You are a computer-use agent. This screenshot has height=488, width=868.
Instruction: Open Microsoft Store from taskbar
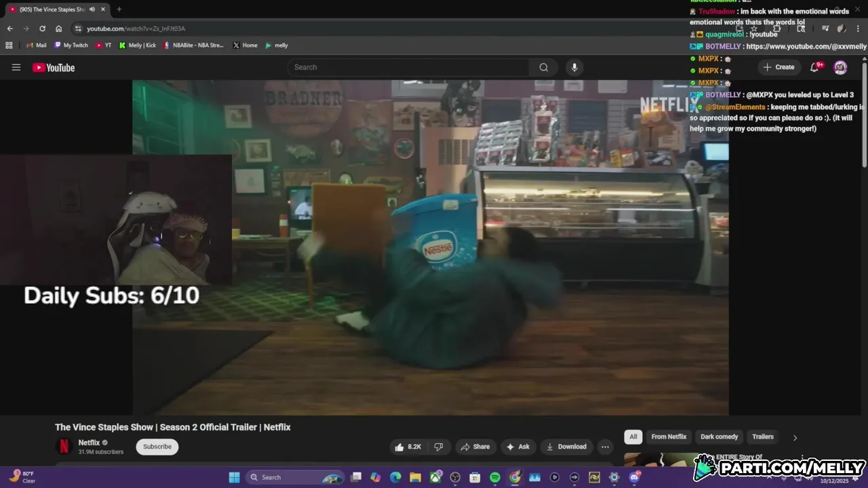[475, 477]
